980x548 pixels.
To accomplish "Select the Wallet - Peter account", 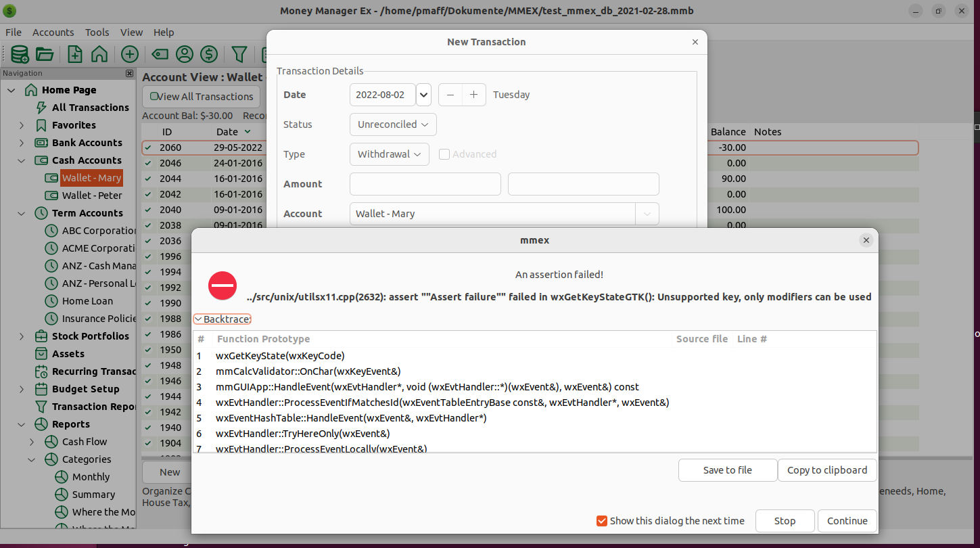I will pyautogui.click(x=91, y=195).
